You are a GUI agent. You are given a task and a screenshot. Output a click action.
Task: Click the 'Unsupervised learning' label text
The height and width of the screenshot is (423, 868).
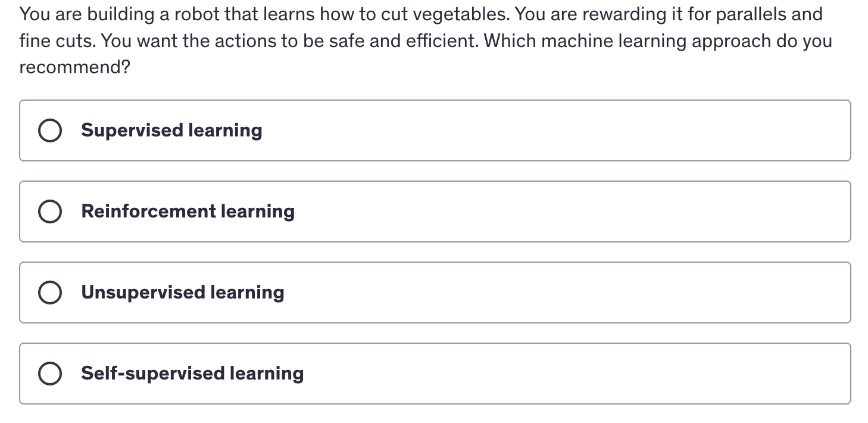(183, 293)
